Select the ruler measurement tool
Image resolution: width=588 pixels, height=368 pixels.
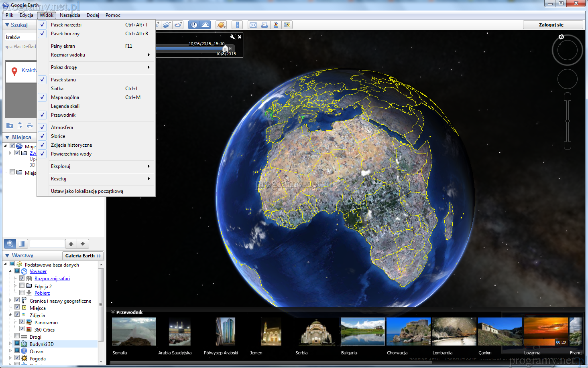tap(237, 25)
